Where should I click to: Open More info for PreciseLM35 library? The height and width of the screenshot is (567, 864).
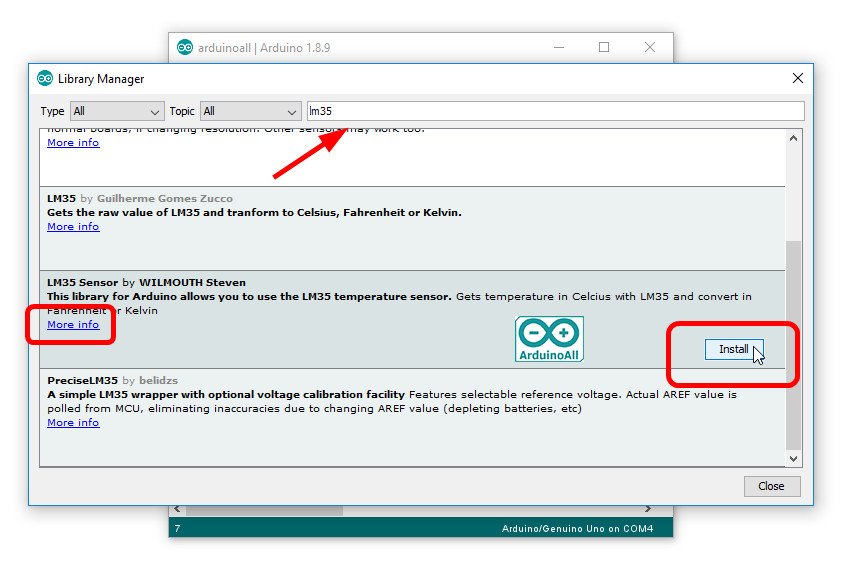pos(73,423)
